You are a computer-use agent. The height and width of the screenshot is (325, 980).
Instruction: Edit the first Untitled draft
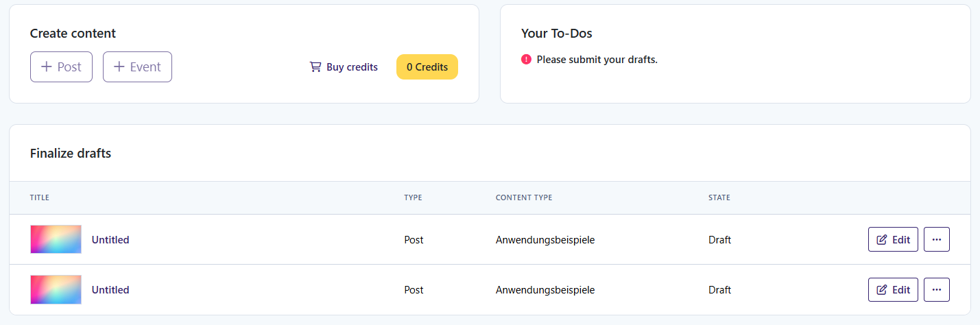(x=893, y=240)
